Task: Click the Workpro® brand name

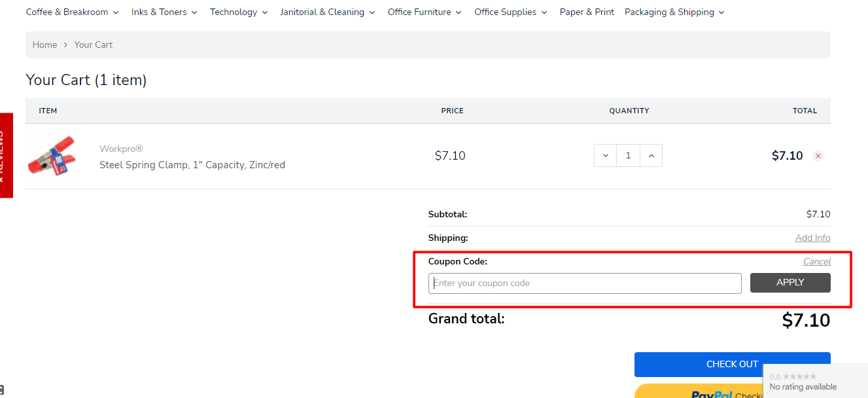Action: 121,149
